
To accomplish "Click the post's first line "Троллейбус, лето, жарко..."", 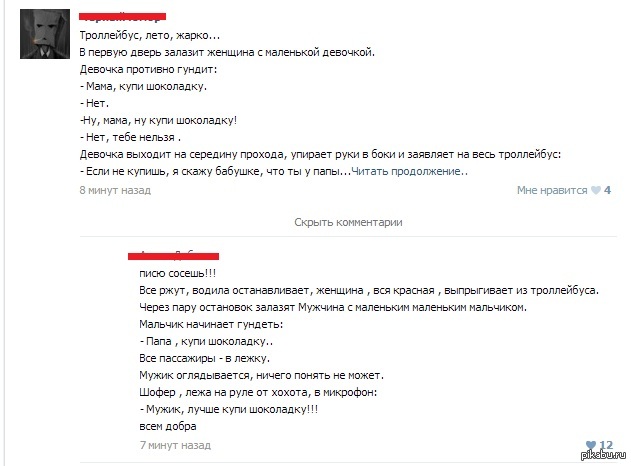I will 150,35.
